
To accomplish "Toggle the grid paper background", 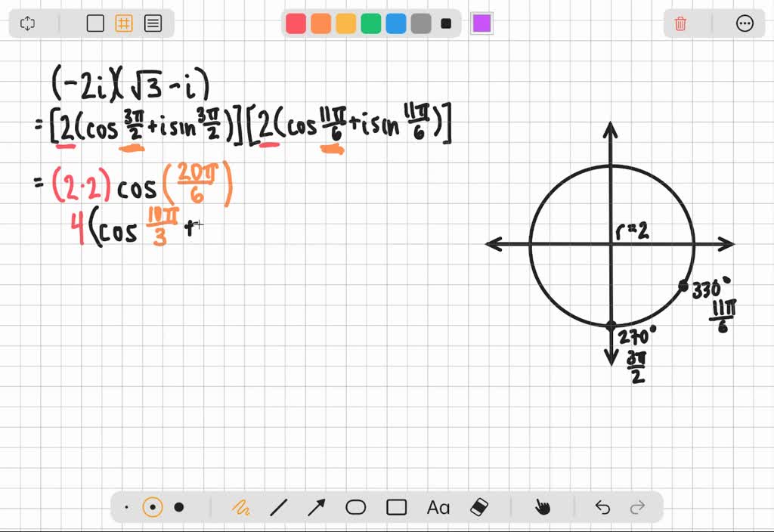I will point(125,23).
